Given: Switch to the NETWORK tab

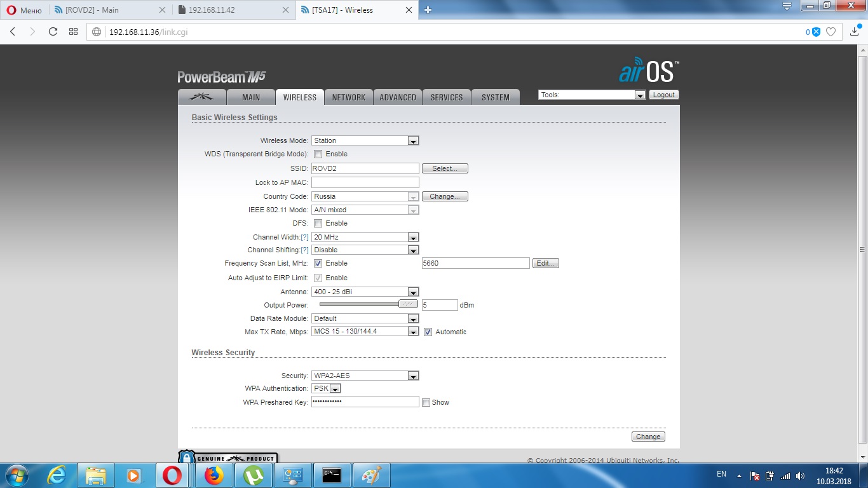Looking at the screenshot, I should (348, 97).
